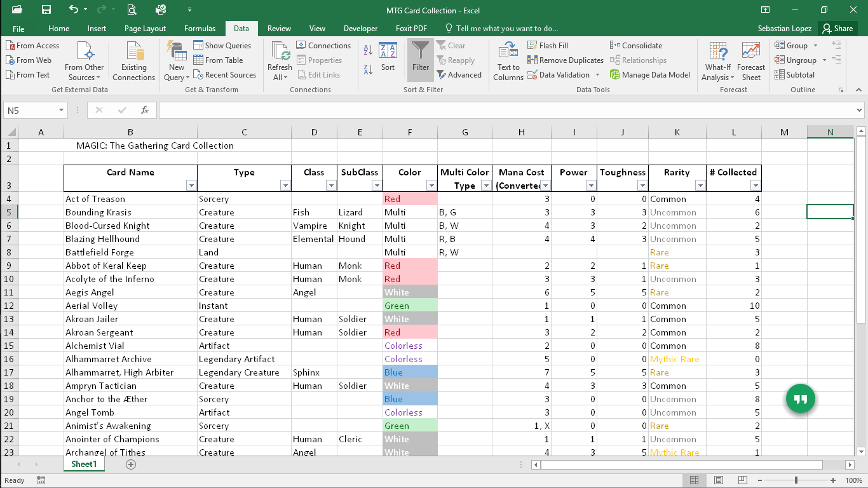Image resolution: width=868 pixels, height=488 pixels.
Task: Click the Sort A to Z icon
Action: (x=369, y=50)
